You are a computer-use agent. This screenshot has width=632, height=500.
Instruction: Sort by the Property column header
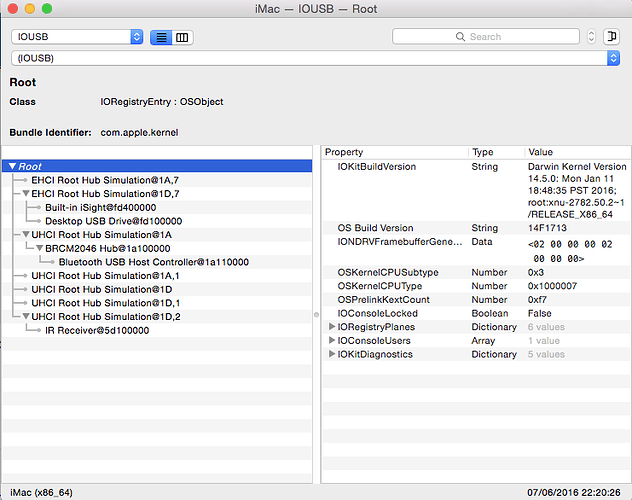[344, 152]
